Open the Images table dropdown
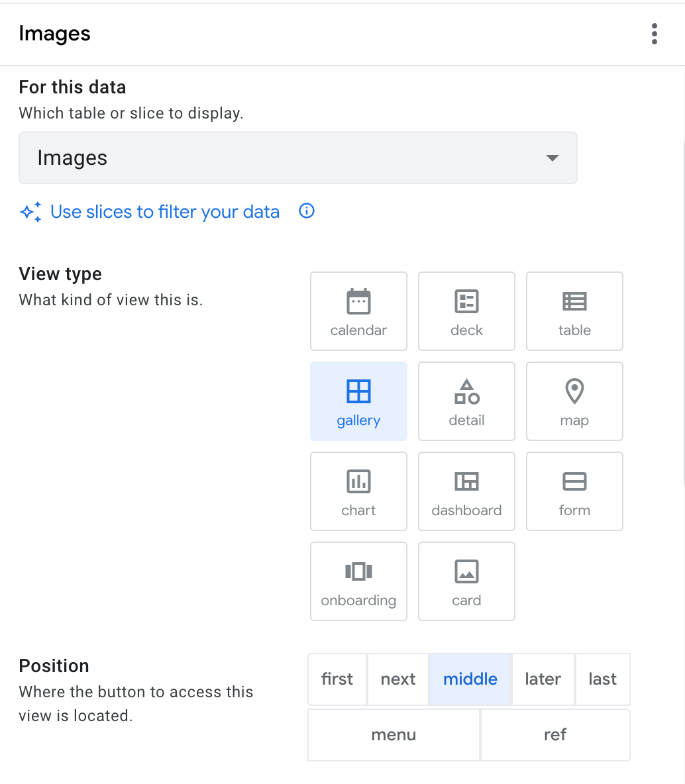The image size is (685, 784). click(x=298, y=158)
